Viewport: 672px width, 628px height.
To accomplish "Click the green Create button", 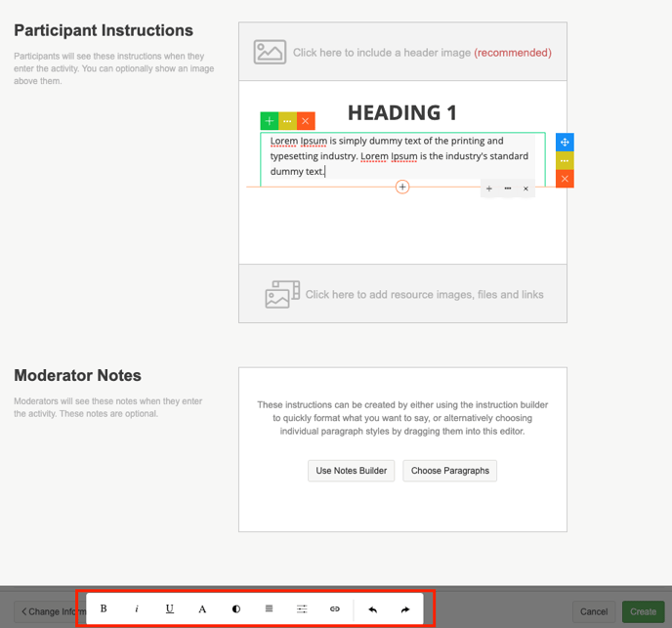I will click(x=644, y=611).
